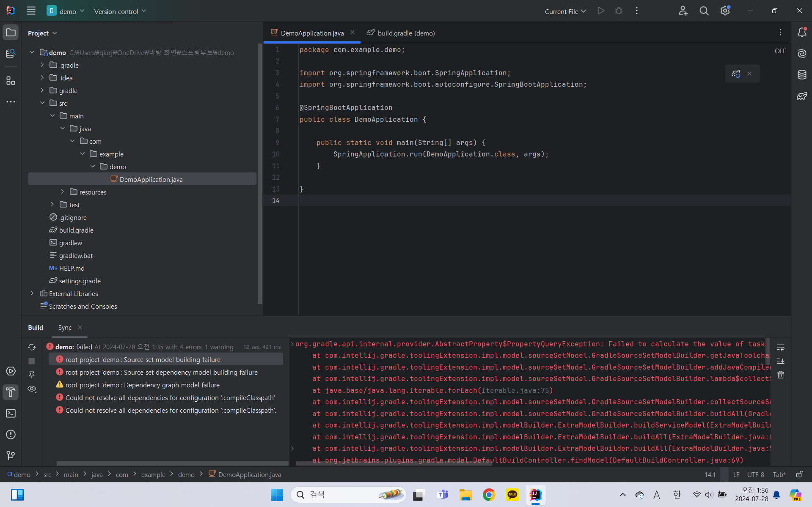Open the Git tool window
The image size is (812, 507).
(11, 455)
